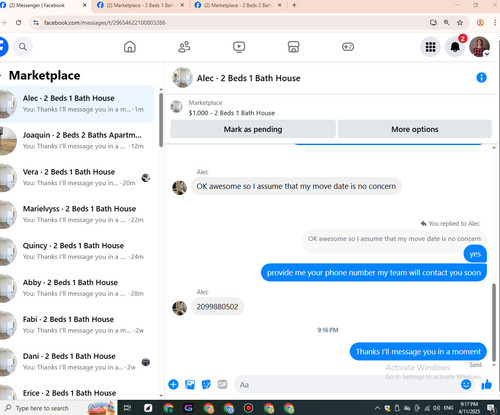Screen dimensions: 500x415
Task: Open Chrome three-dot menu
Action: point(495,23)
